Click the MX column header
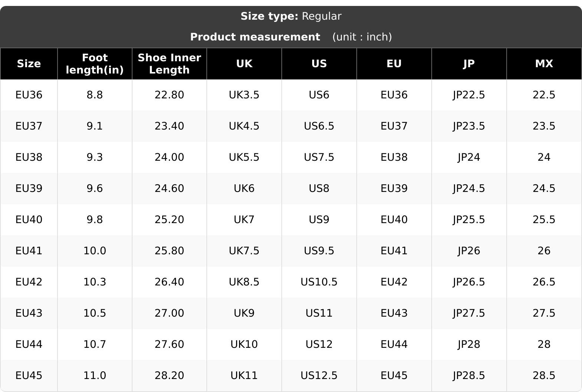This screenshot has height=392, width=582. pyautogui.click(x=544, y=64)
